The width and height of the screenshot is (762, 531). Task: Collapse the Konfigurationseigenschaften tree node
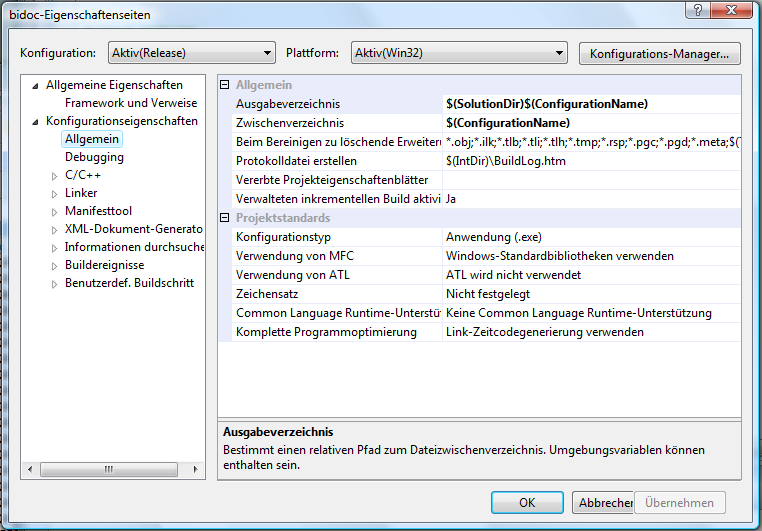click(36, 122)
